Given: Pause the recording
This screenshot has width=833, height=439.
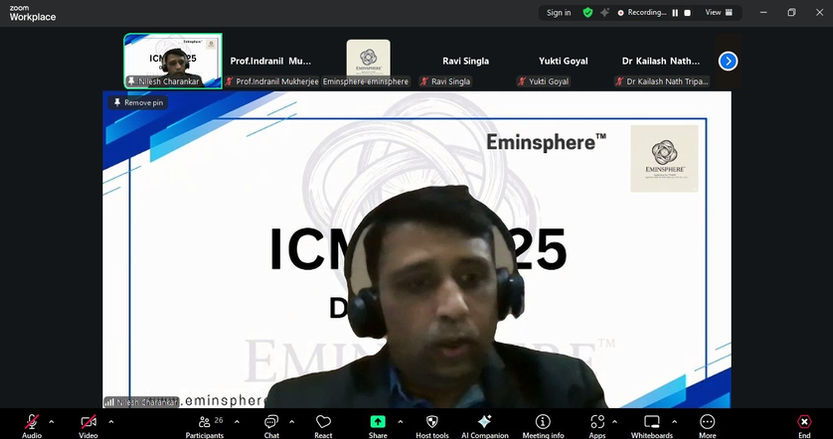Looking at the screenshot, I should pos(675,13).
